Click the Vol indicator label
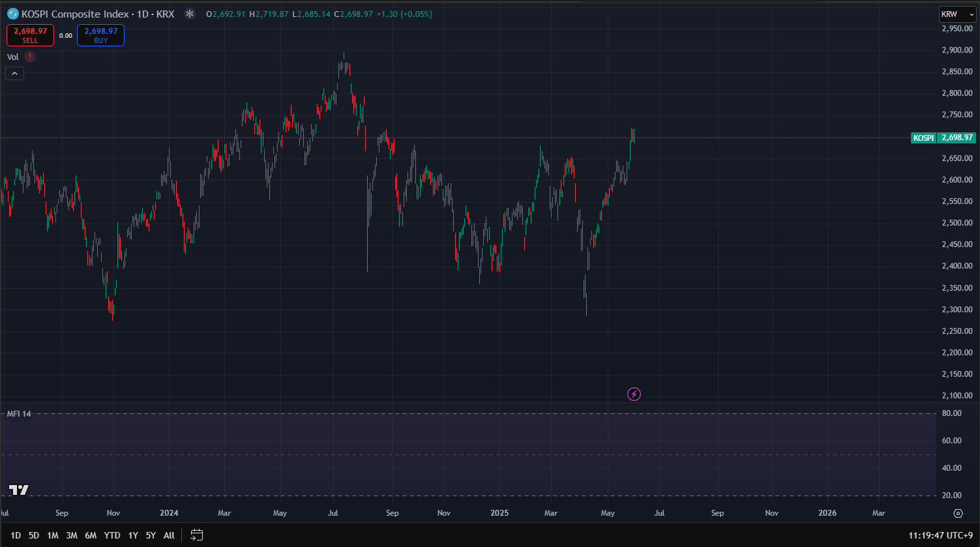 pyautogui.click(x=13, y=57)
